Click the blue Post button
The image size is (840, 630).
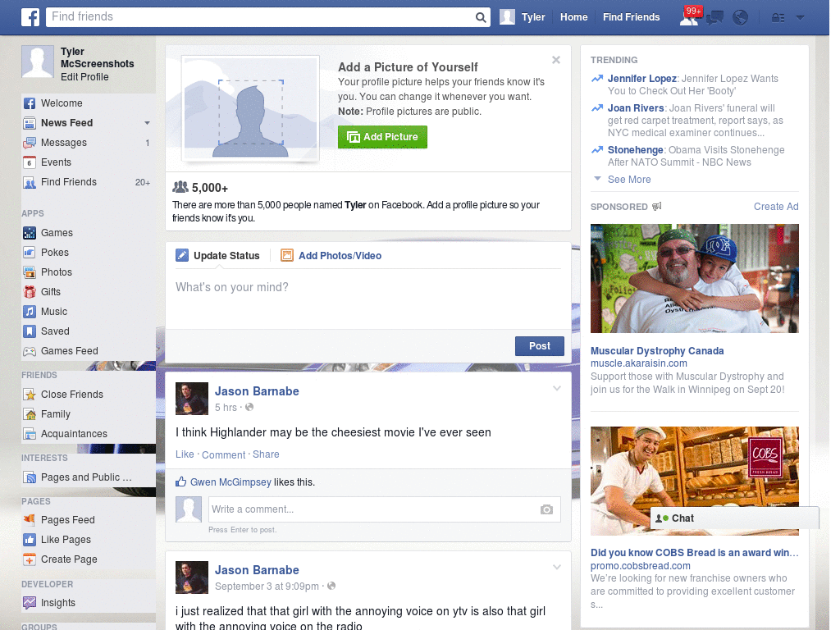(540, 346)
